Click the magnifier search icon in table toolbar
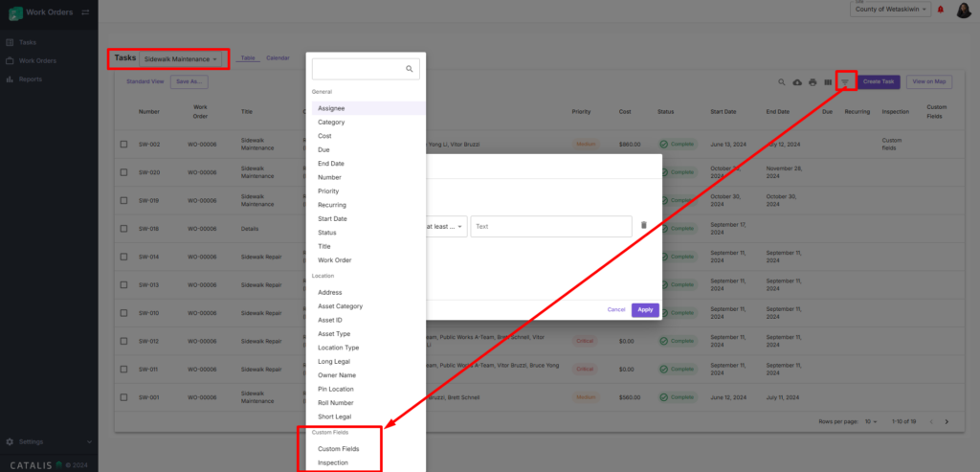Image resolution: width=980 pixels, height=472 pixels. (x=782, y=82)
